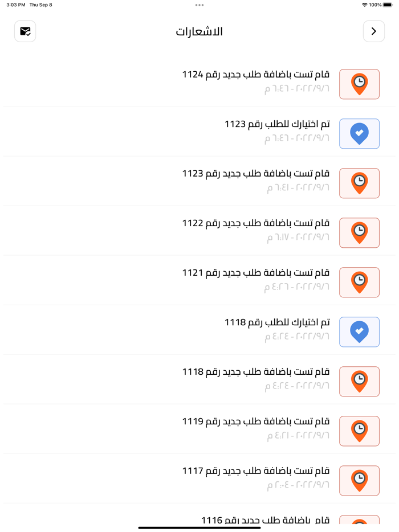Open the notification for new order 1124

click(239, 82)
